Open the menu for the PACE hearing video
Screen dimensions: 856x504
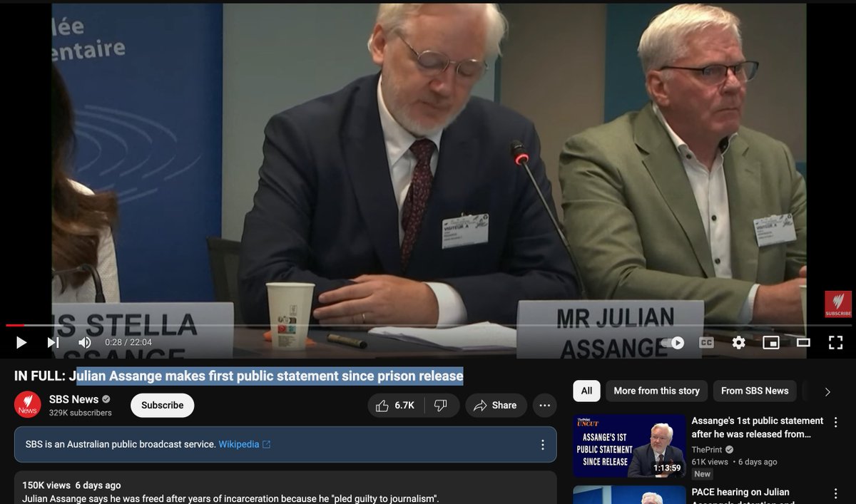[836, 493]
